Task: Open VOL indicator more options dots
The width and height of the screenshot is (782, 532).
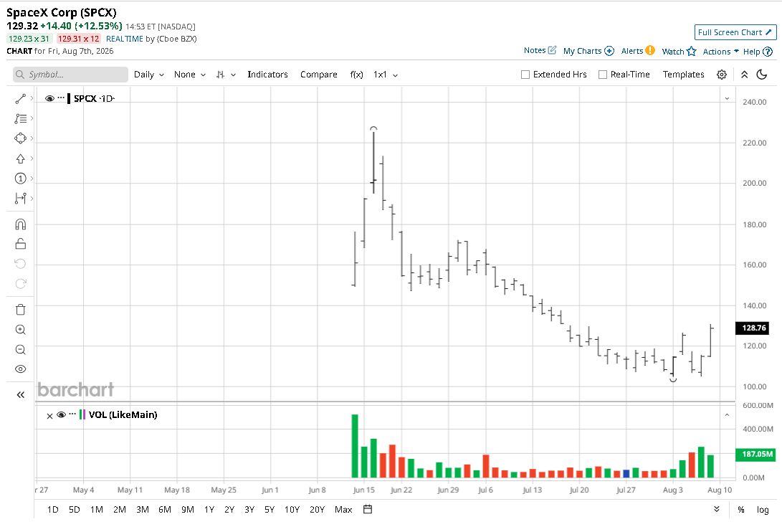Action: (72, 414)
